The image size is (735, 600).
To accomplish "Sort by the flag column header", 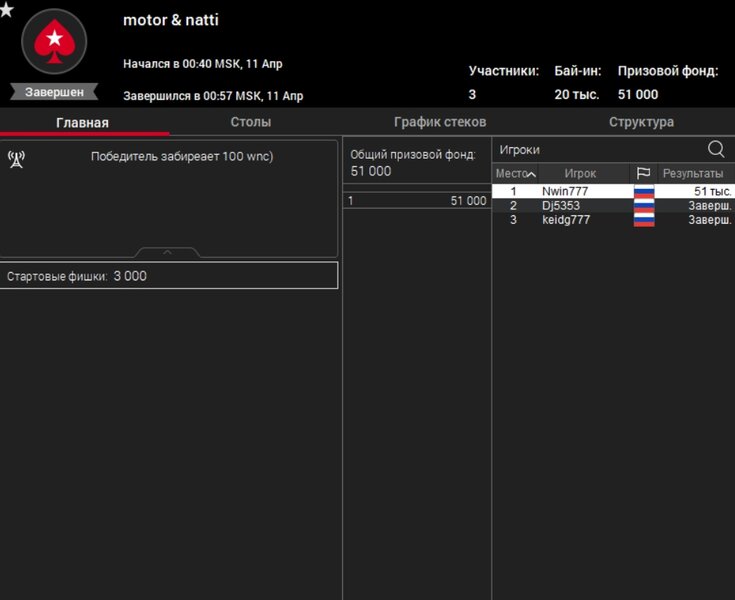I will [x=643, y=173].
